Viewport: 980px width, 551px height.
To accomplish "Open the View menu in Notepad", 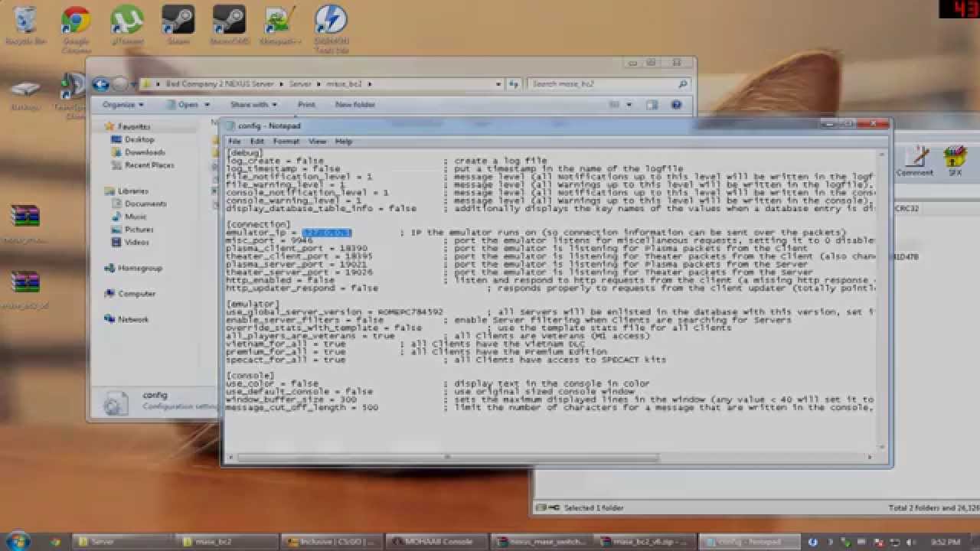I will click(317, 142).
